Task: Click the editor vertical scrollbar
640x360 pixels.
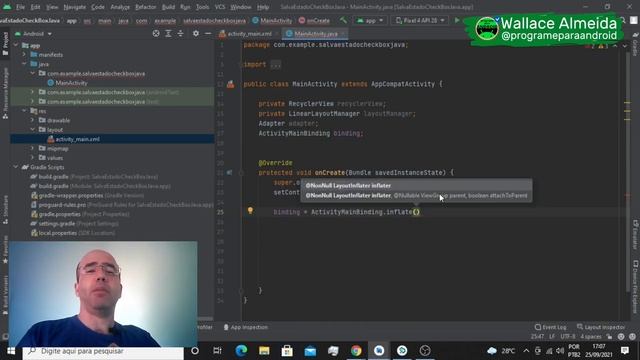Action: point(627,171)
